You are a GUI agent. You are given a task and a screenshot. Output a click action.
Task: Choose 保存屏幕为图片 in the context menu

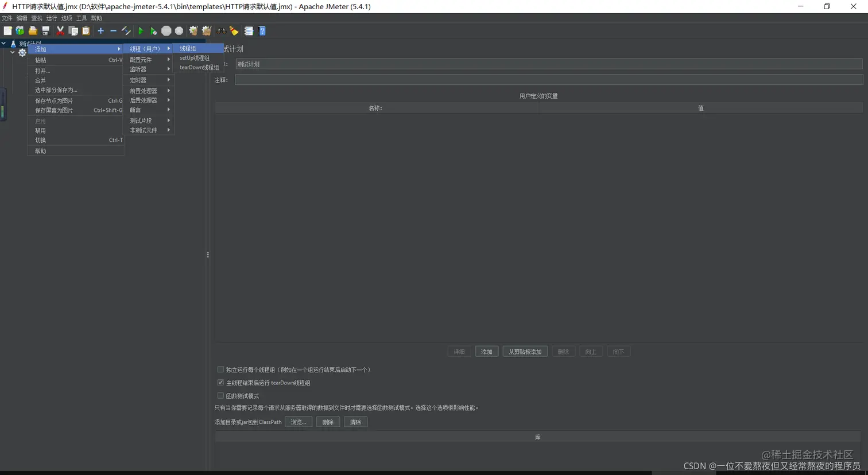tap(76, 110)
